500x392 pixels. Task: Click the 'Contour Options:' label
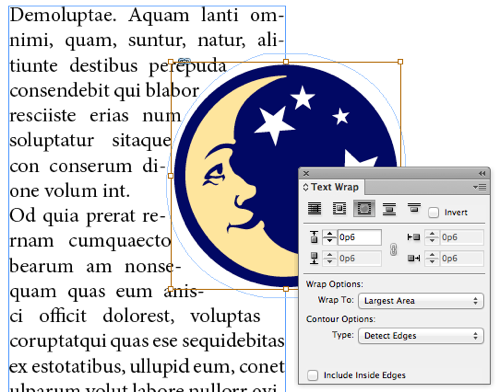(x=341, y=319)
